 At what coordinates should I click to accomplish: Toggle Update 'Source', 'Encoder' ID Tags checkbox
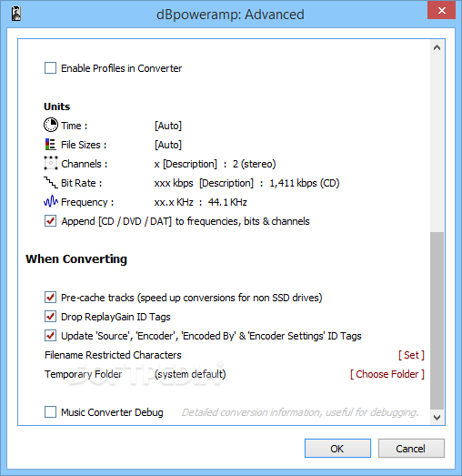tap(50, 336)
